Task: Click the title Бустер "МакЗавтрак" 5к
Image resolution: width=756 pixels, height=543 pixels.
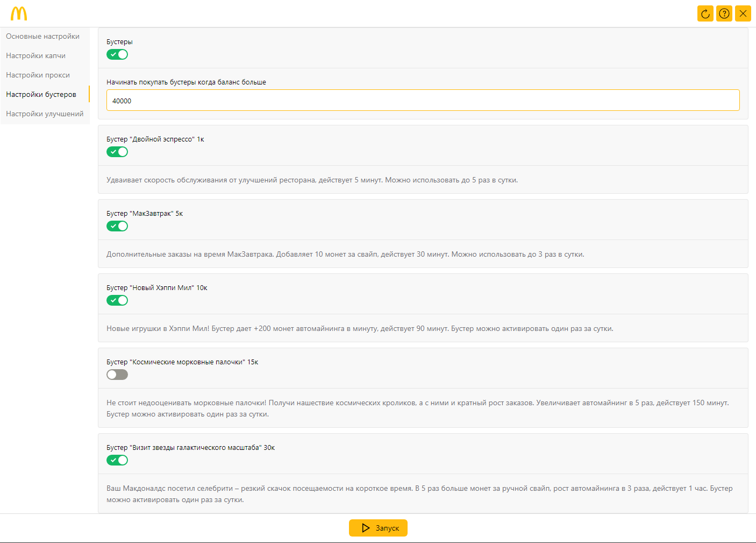Action: (x=145, y=214)
